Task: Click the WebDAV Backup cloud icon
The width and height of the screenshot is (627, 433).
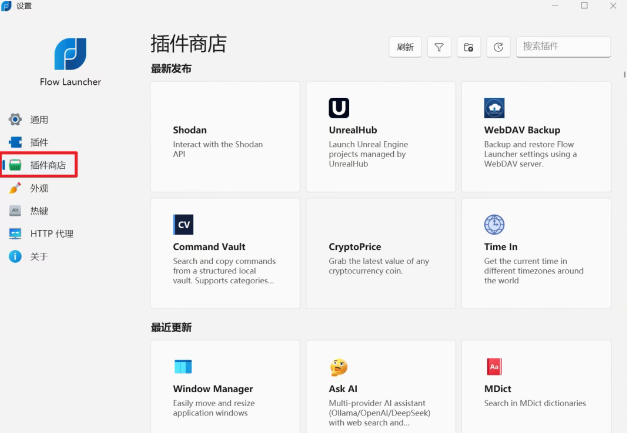Action: click(x=494, y=108)
